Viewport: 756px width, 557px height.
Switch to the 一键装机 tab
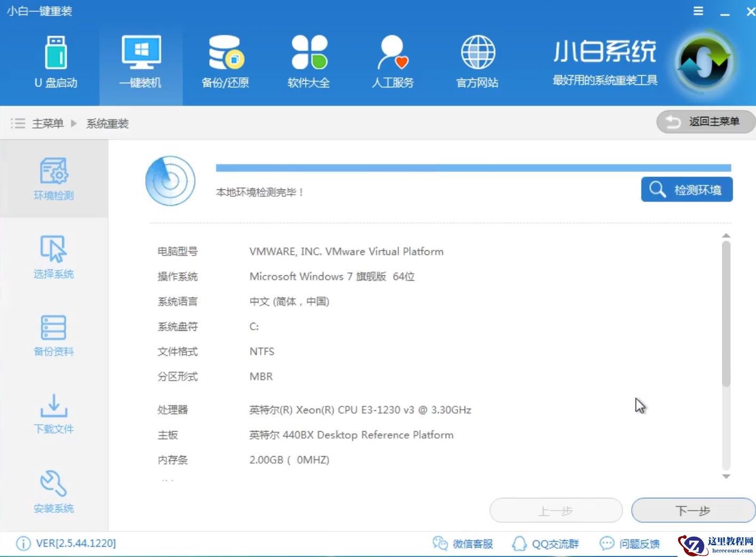[x=140, y=61]
